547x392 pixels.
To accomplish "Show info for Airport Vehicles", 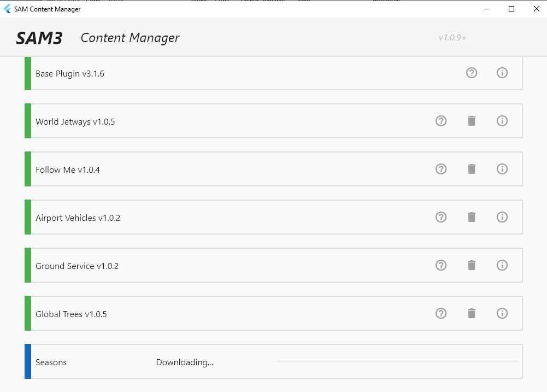I will (x=502, y=217).
